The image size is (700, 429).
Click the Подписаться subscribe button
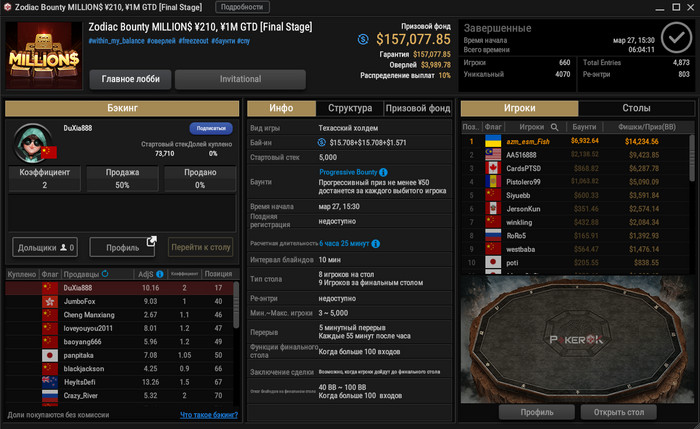[211, 128]
